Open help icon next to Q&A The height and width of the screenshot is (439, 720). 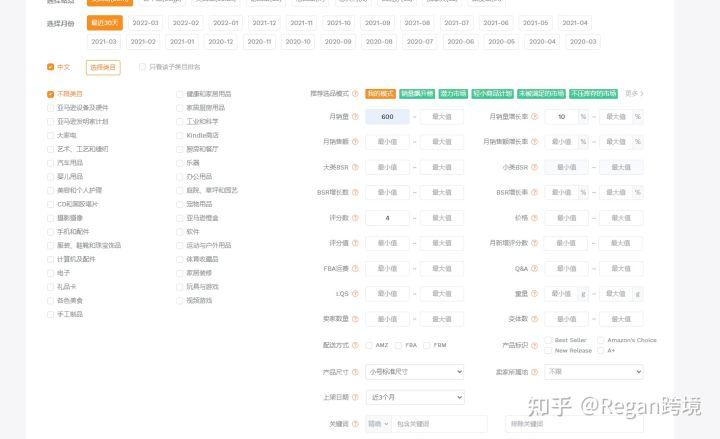[534, 268]
